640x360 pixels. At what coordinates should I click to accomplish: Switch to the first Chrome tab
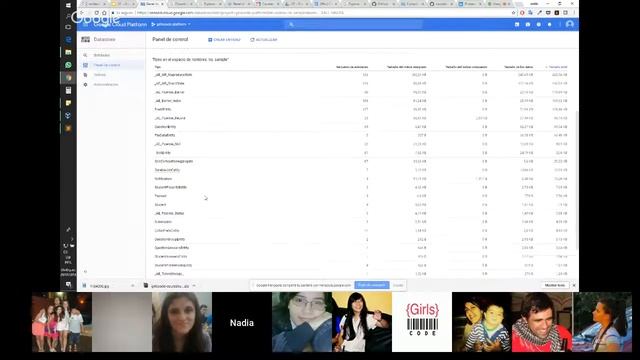[x=95, y=4]
